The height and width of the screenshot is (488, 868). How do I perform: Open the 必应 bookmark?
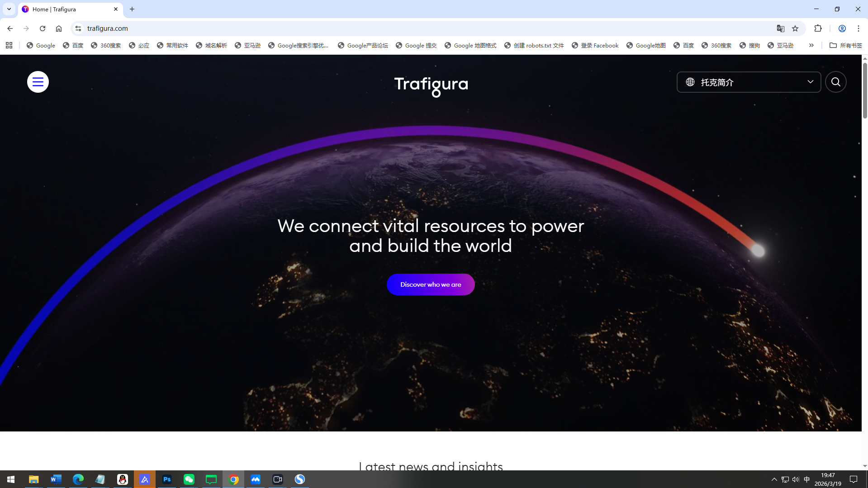pos(139,45)
